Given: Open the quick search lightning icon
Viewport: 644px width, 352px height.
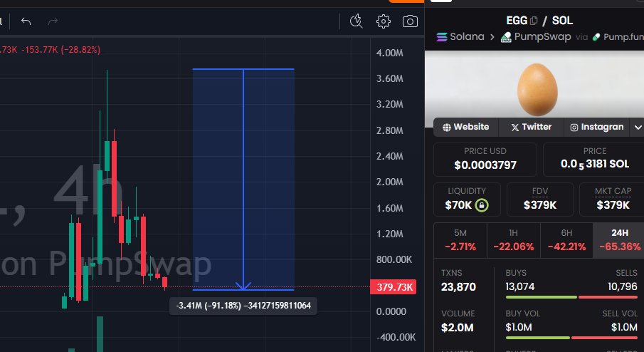Looking at the screenshot, I should (357, 21).
